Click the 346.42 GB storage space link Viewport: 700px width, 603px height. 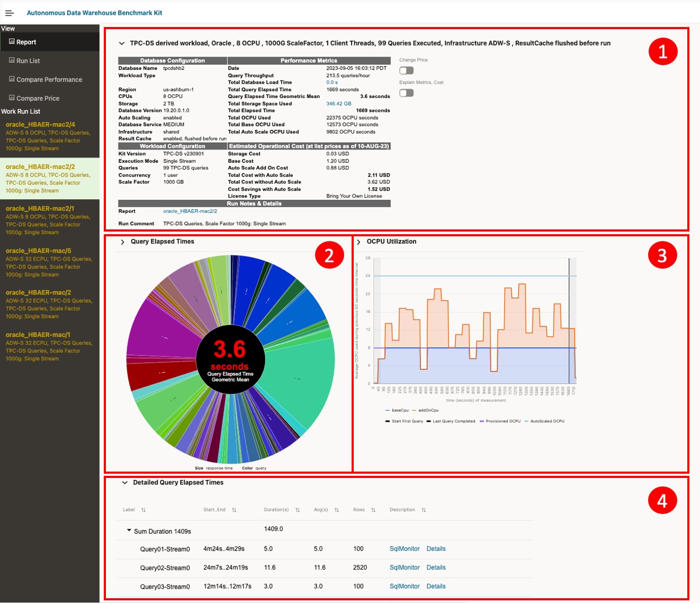(339, 103)
